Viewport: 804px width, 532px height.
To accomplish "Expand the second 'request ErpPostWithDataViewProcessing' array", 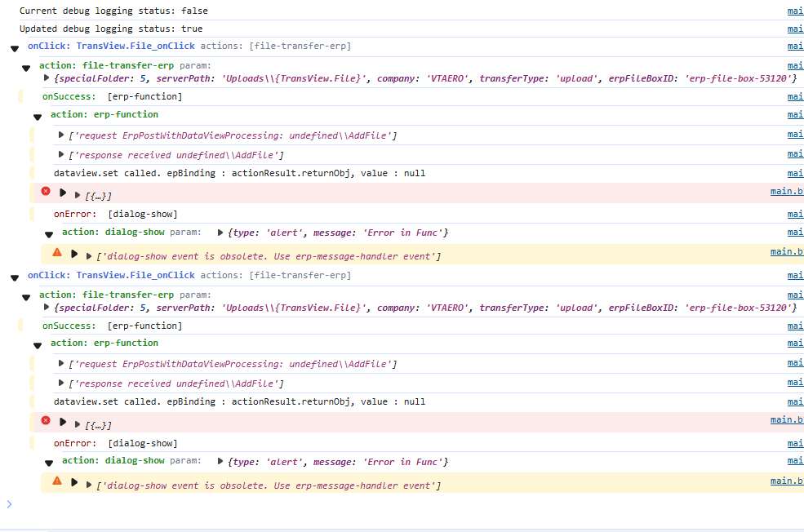I will point(61,363).
